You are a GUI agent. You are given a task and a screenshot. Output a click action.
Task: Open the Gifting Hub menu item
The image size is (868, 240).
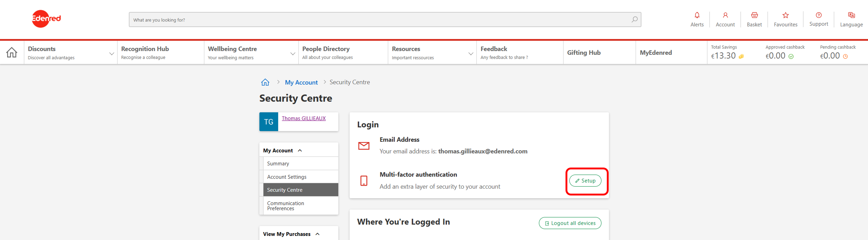click(599, 53)
